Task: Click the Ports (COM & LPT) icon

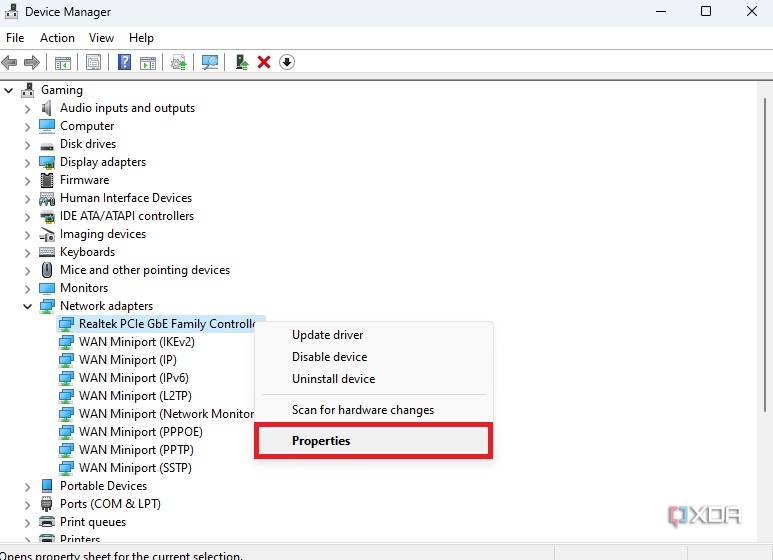Action: [47, 504]
